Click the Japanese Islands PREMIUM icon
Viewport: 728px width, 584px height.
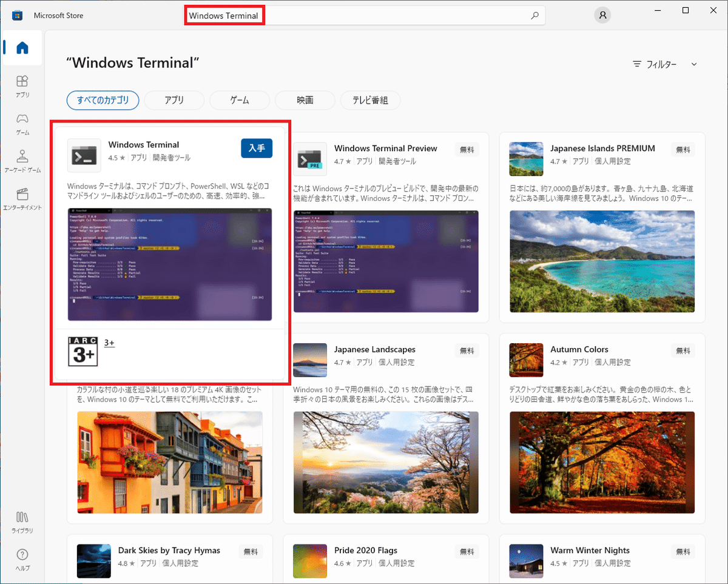[x=526, y=159]
